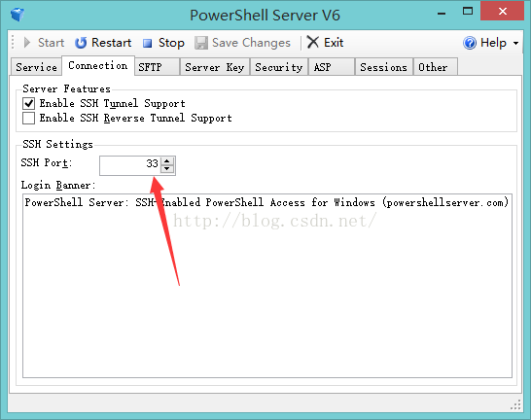Screen dimensions: 531x420
Task: Click the blue Stop square icon
Action: coord(147,44)
